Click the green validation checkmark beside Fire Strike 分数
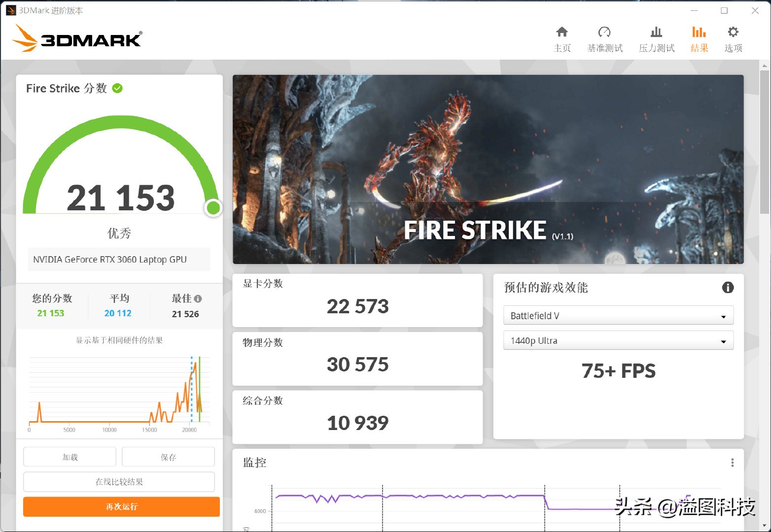 tap(117, 88)
